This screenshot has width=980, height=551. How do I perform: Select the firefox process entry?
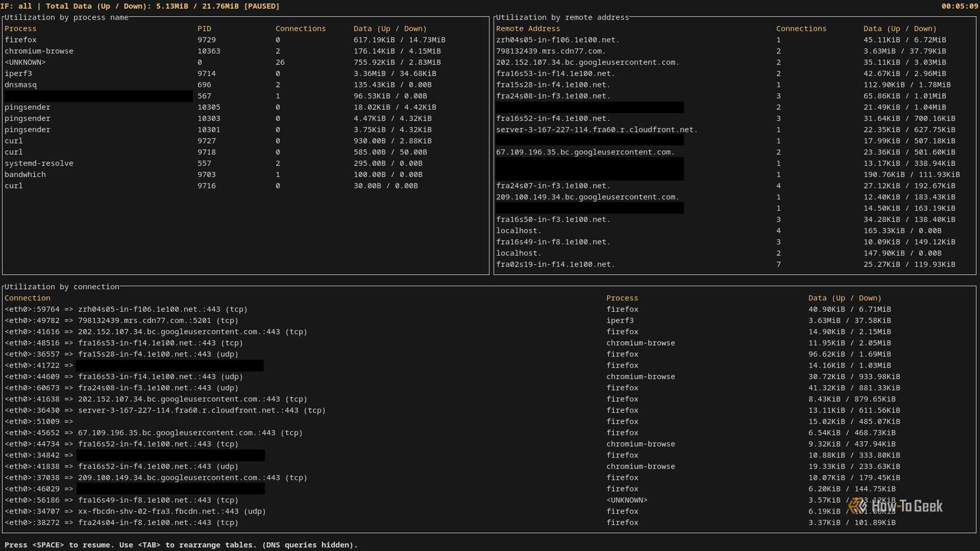point(21,40)
